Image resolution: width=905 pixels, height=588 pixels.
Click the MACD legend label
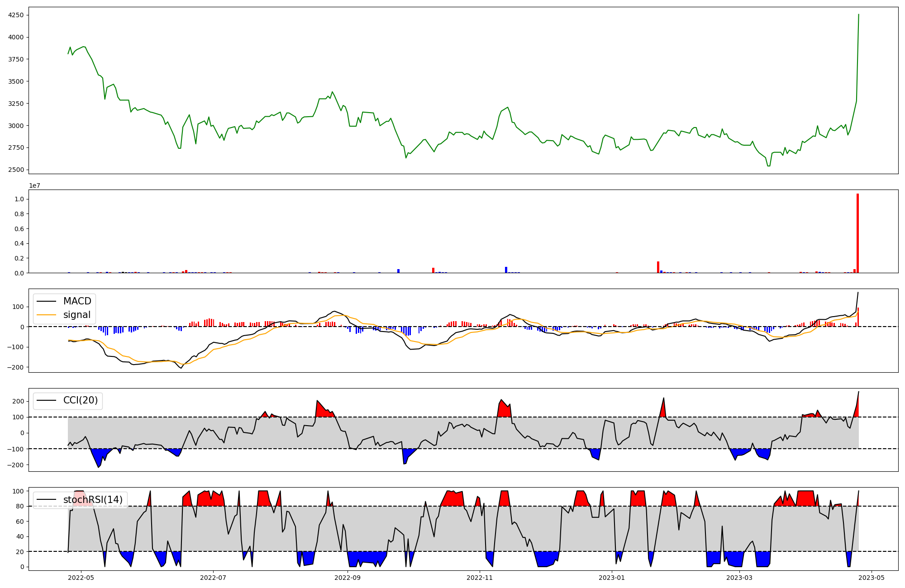click(77, 301)
